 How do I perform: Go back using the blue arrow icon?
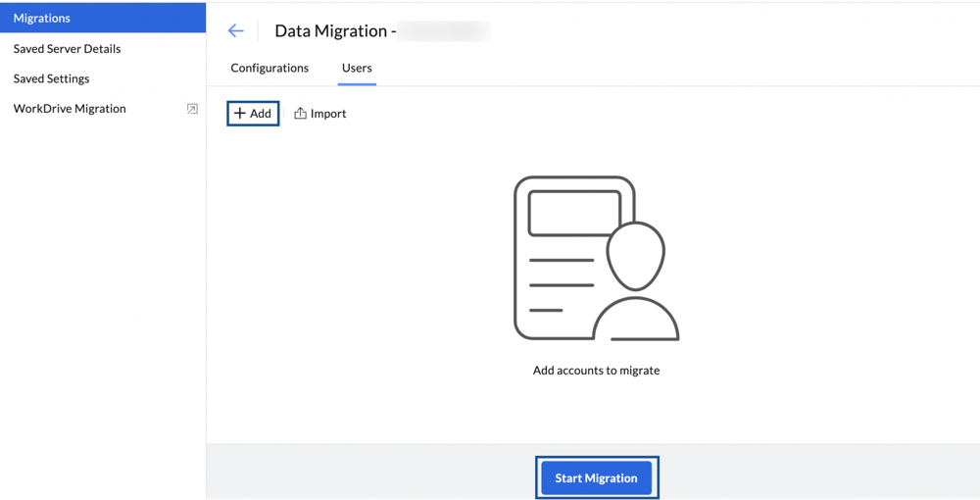235,30
